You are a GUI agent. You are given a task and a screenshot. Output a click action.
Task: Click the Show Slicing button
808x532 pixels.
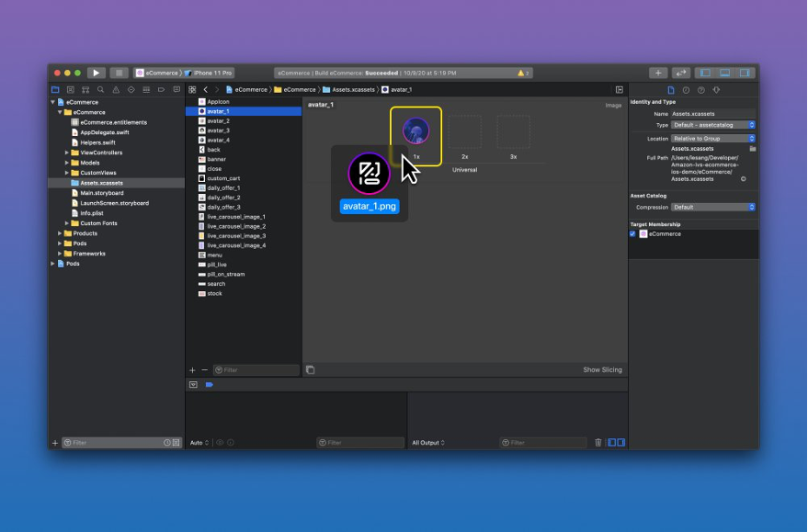click(x=602, y=370)
